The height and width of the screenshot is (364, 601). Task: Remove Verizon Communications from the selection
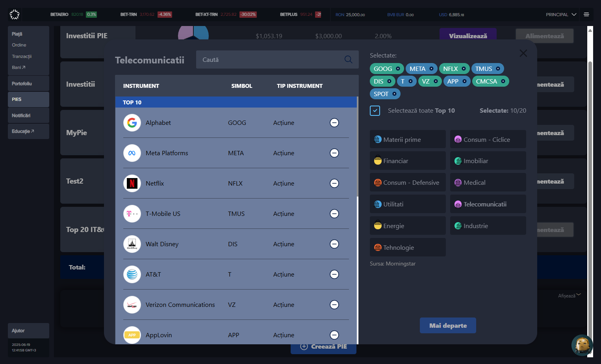334,305
